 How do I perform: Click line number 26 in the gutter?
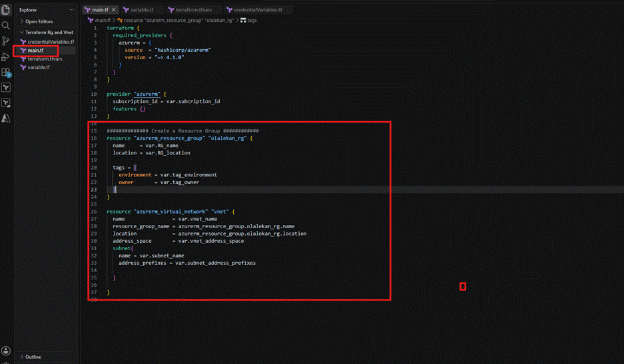tap(93, 212)
